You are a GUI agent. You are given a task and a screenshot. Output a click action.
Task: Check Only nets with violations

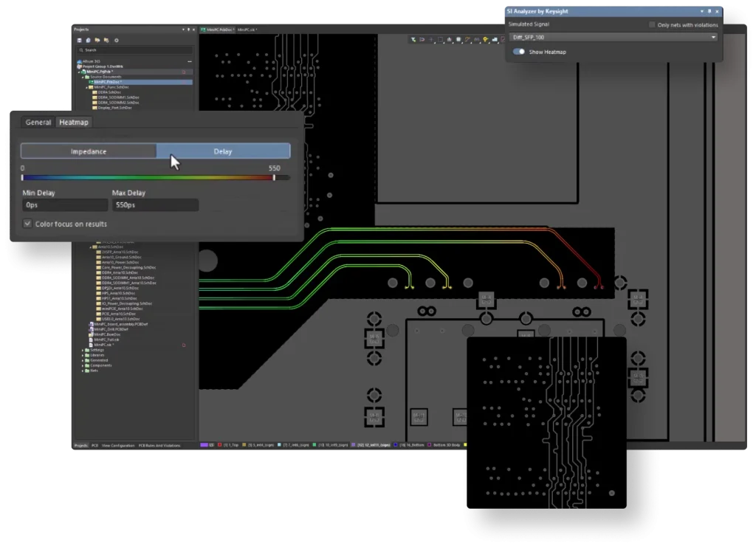(652, 25)
